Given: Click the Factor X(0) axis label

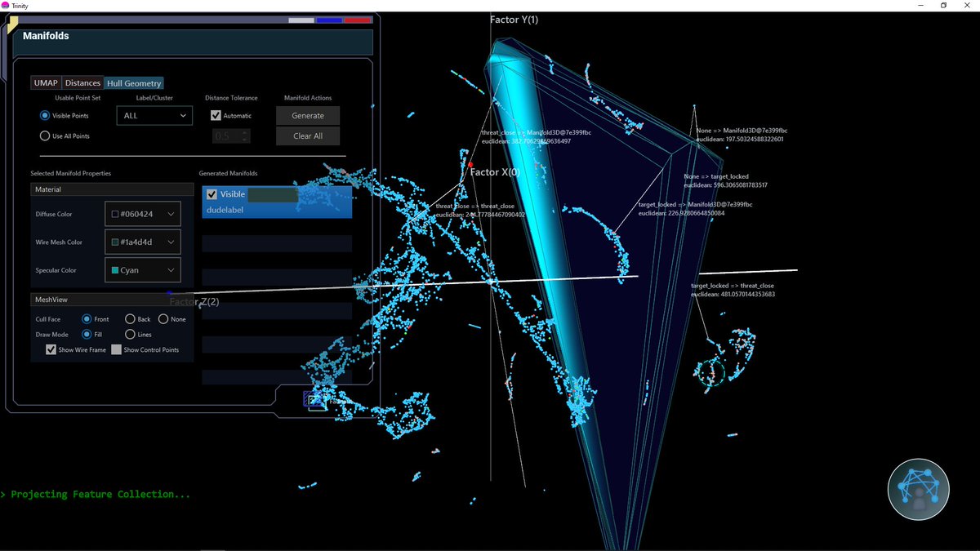Looking at the screenshot, I should 495,172.
